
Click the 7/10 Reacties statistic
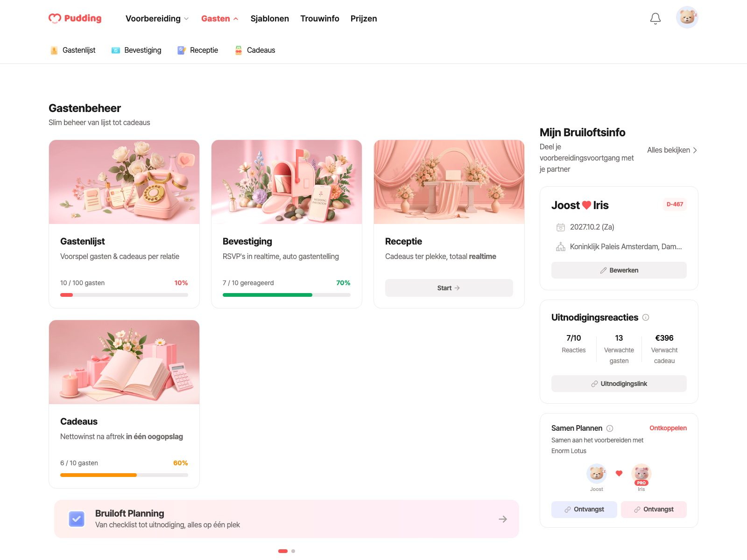[574, 343]
